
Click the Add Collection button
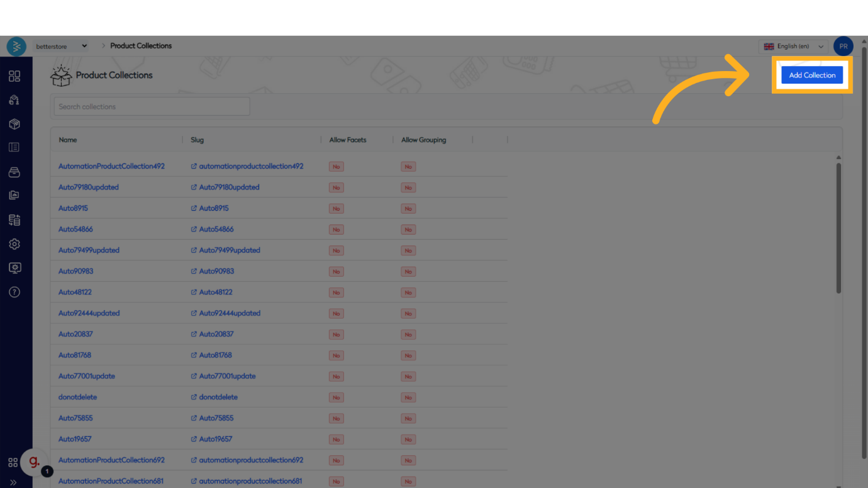click(x=812, y=75)
